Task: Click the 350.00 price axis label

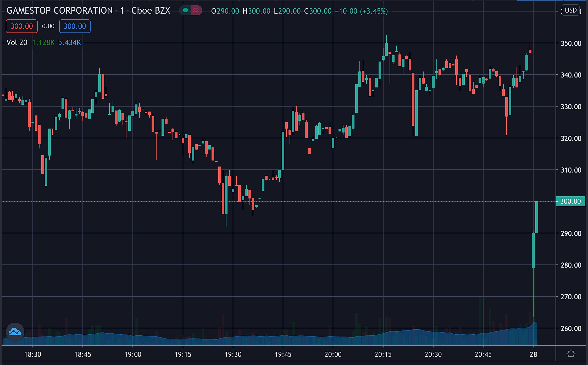Action: point(571,43)
